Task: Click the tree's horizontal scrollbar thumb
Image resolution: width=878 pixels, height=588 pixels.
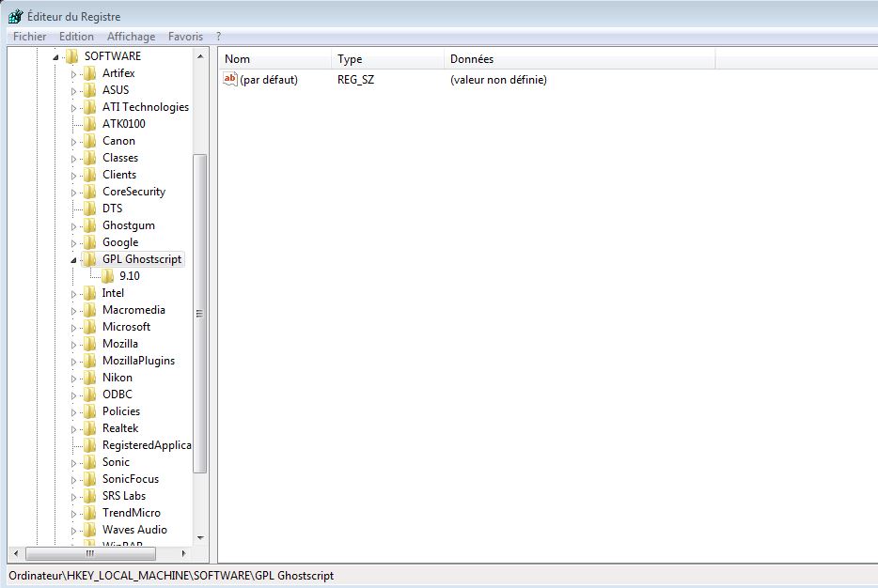Action: click(x=90, y=553)
